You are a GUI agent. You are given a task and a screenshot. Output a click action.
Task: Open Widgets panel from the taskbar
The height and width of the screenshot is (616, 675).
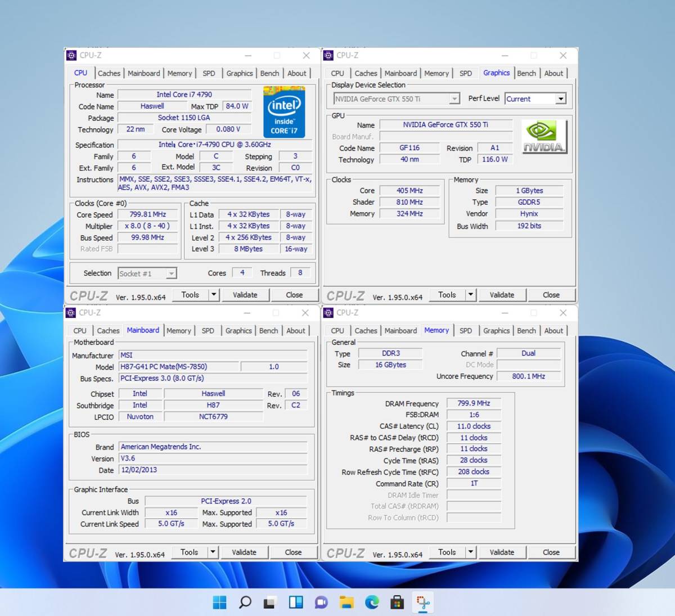point(296,602)
